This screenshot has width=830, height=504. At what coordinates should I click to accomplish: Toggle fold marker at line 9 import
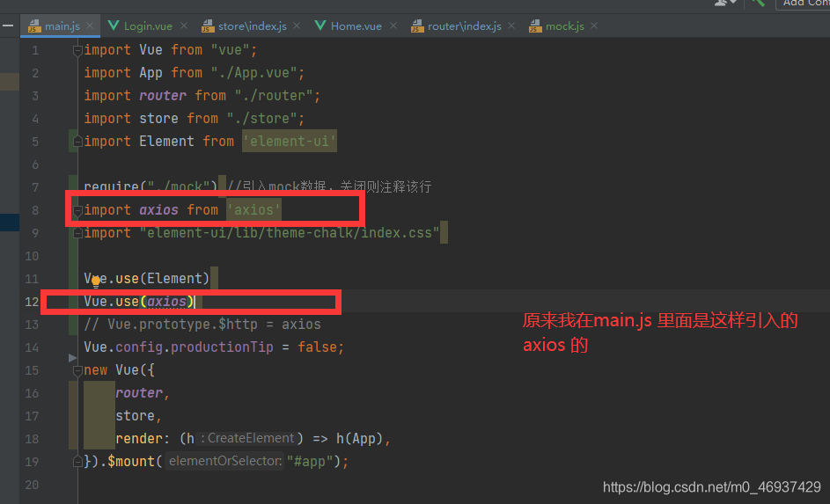(x=77, y=233)
